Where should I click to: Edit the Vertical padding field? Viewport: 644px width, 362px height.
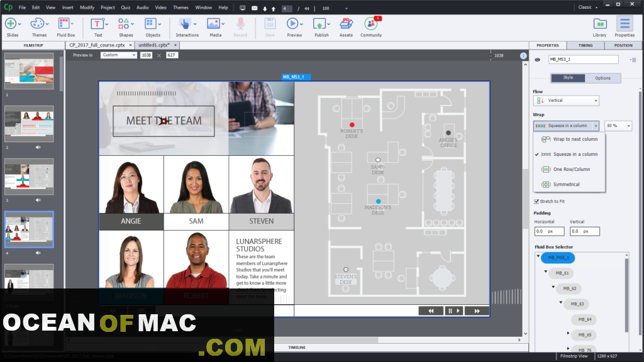pos(584,231)
